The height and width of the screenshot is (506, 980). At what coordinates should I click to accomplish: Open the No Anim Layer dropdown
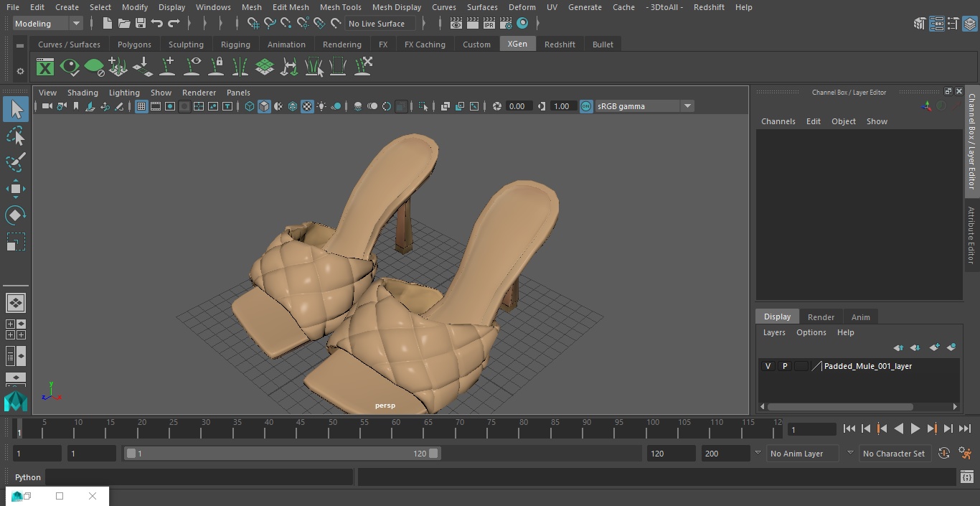(x=804, y=454)
